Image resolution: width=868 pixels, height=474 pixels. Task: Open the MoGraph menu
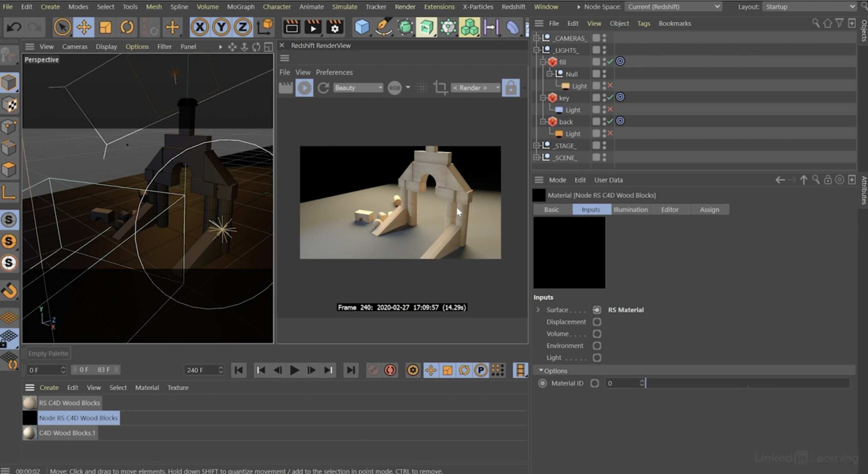tap(241, 6)
